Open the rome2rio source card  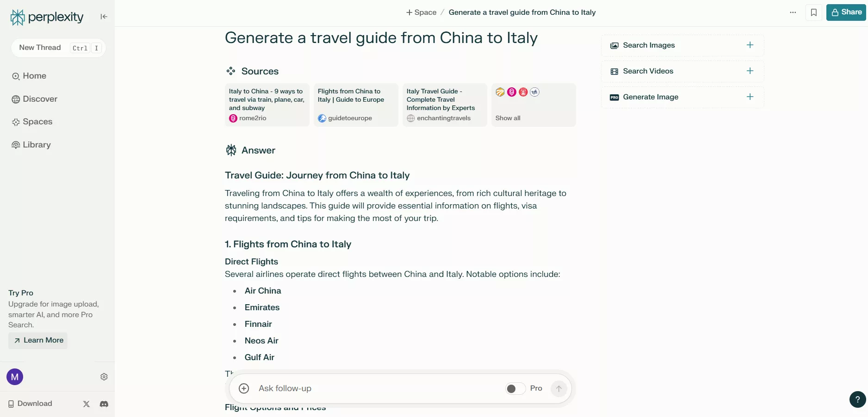tap(267, 104)
